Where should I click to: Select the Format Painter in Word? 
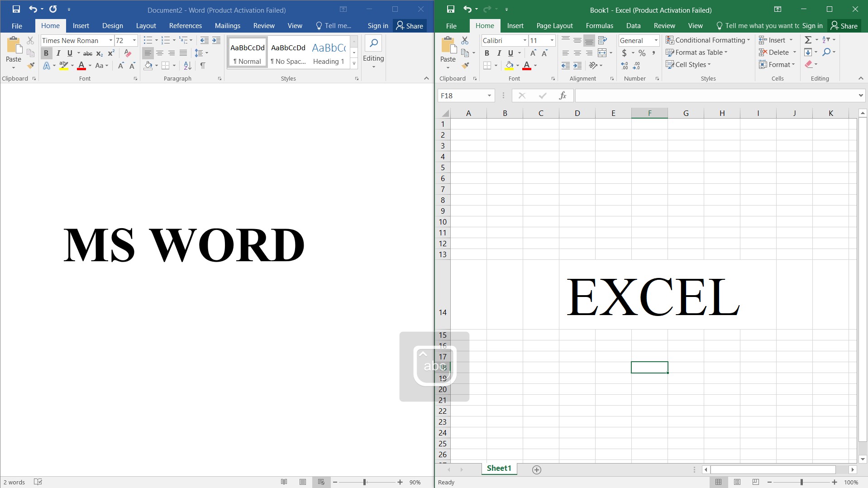click(x=30, y=65)
